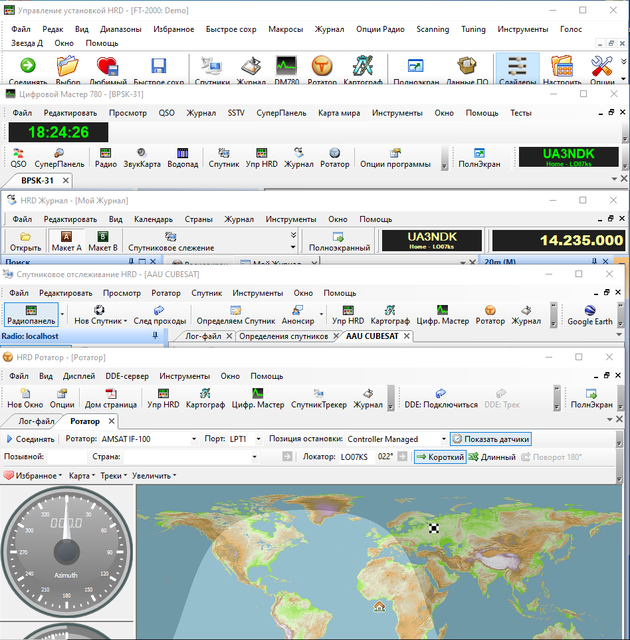Open ЗвукКарта sound card settings
630x640 pixels.
pos(143,157)
